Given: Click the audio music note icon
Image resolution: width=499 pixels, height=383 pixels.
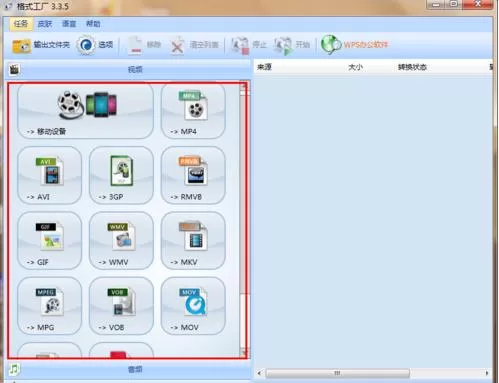Looking at the screenshot, I should [14, 369].
